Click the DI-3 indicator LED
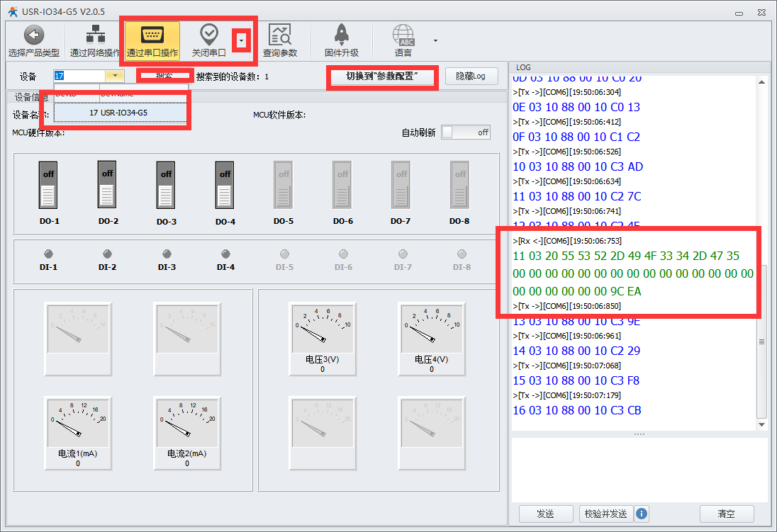 [x=167, y=254]
